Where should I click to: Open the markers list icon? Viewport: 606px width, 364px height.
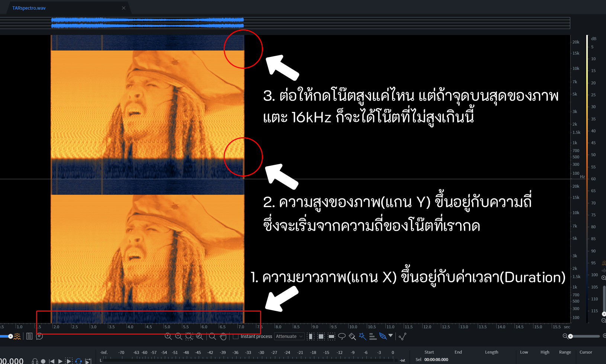tap(29, 336)
